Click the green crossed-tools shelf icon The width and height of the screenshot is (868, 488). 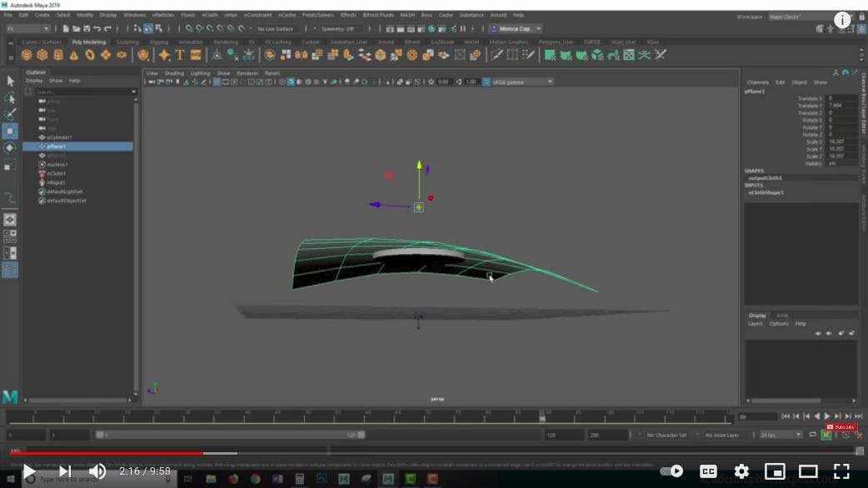coord(645,55)
